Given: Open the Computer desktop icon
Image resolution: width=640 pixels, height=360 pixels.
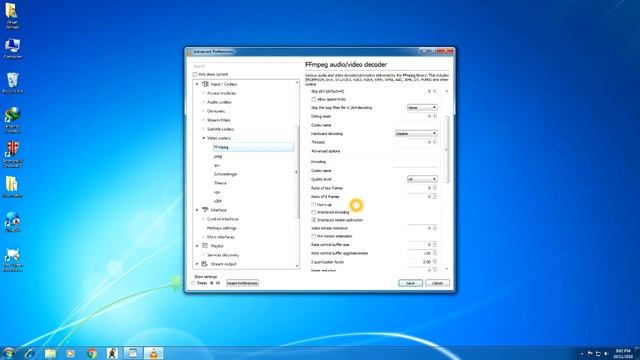Looking at the screenshot, I should (x=12, y=49).
